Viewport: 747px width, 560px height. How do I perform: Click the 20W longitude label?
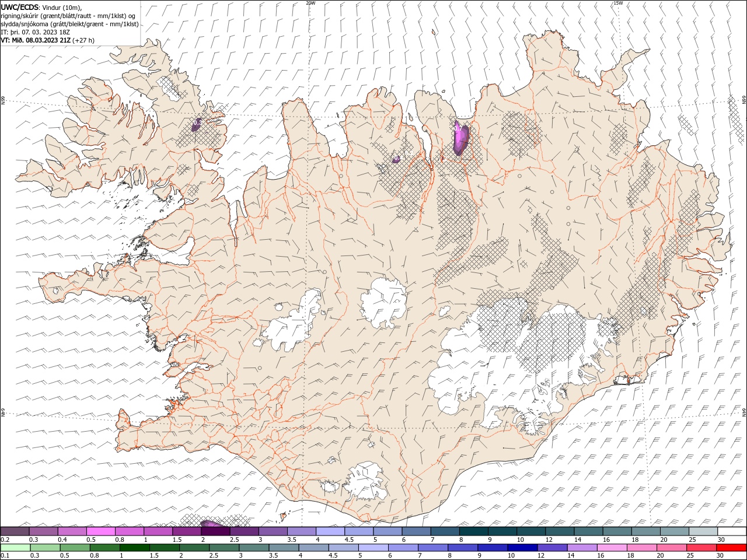(x=310, y=3)
